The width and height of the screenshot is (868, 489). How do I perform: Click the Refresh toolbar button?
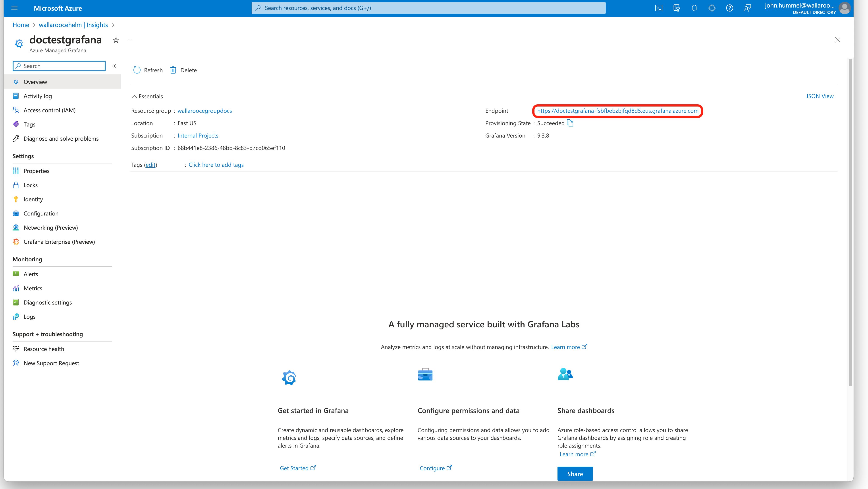[x=148, y=70]
